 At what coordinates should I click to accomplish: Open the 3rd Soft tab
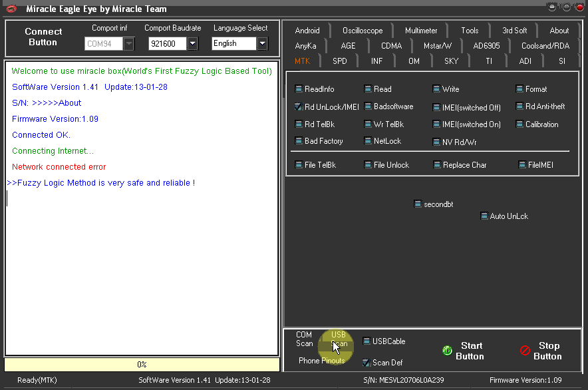tap(515, 31)
